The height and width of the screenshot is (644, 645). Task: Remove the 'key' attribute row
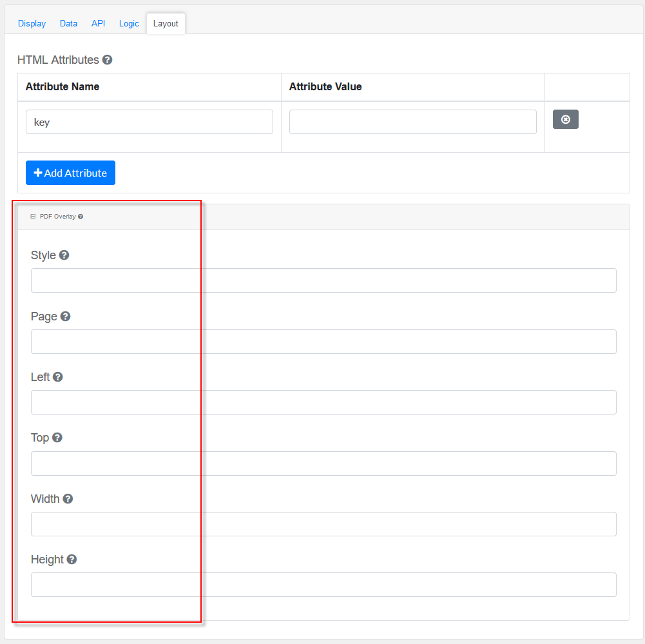565,119
